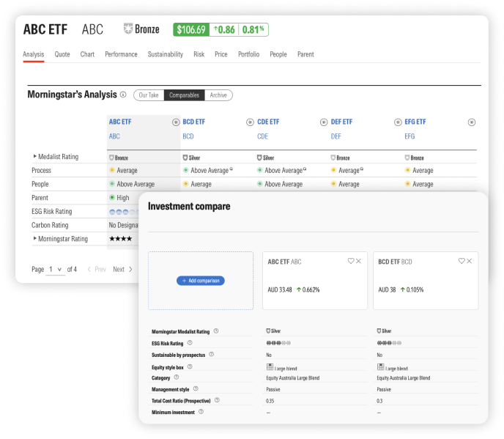The width and height of the screenshot is (504, 439).
Task: Click the star icon in the BCD ETF column
Action: point(250,122)
